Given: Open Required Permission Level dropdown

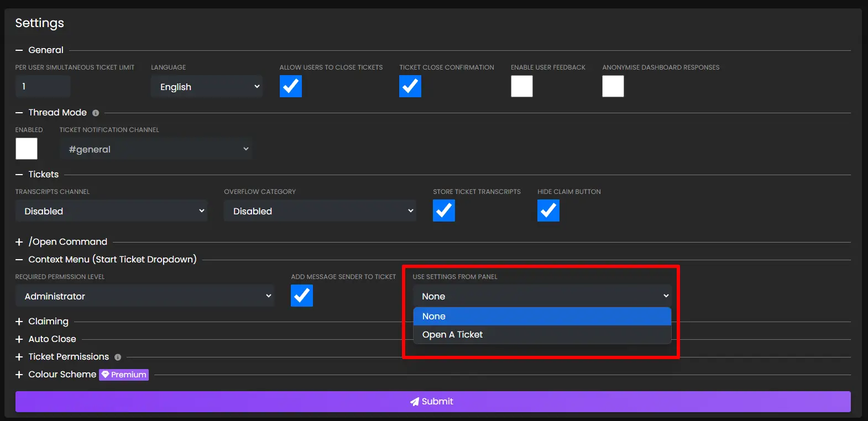Looking at the screenshot, I should (145, 296).
